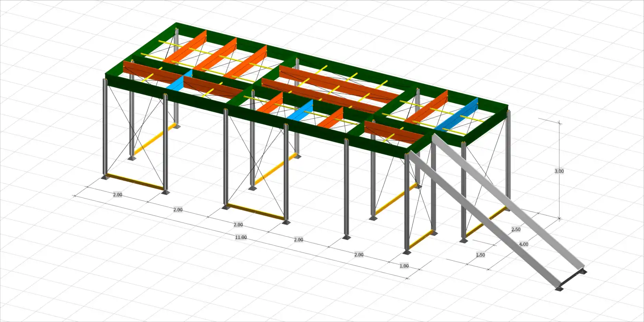Click the 3.00 height dimension label

pos(559,171)
